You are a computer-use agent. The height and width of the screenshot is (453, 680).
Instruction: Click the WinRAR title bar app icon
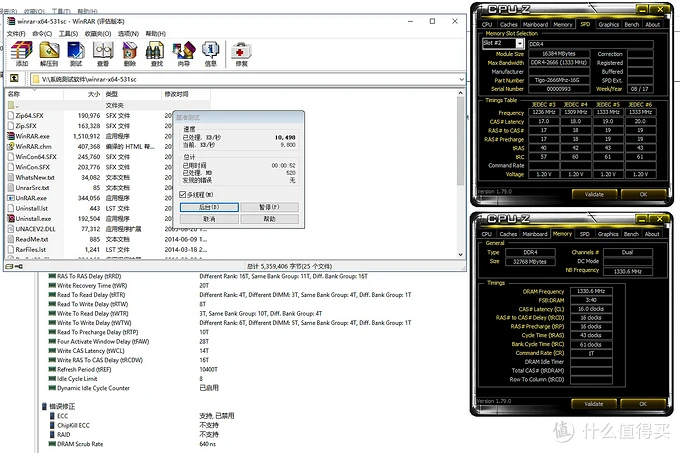[x=11, y=21]
